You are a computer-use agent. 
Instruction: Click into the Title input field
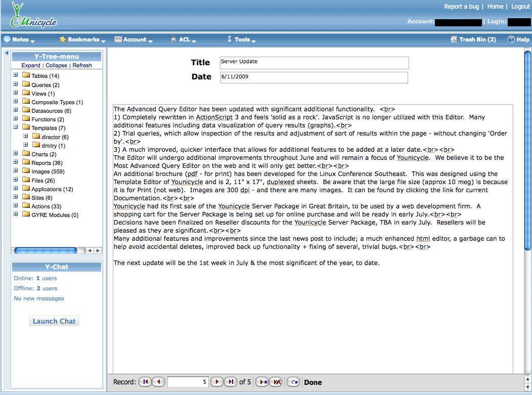tap(314, 63)
